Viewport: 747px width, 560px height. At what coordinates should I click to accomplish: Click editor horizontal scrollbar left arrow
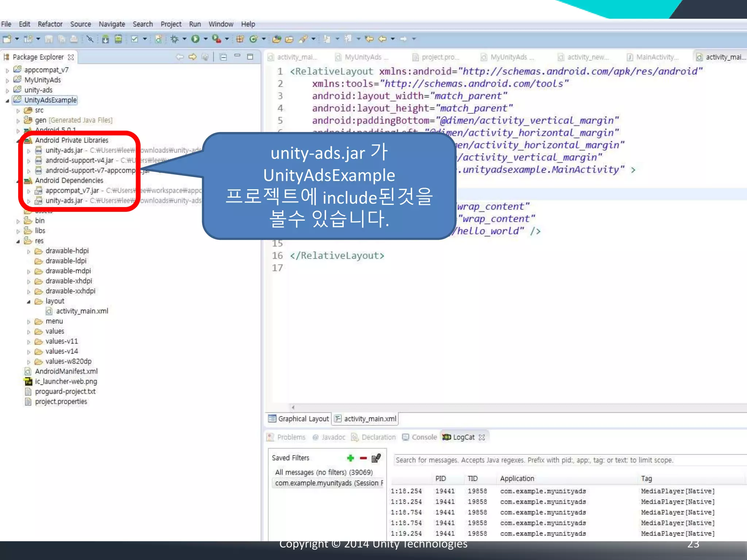click(x=293, y=407)
